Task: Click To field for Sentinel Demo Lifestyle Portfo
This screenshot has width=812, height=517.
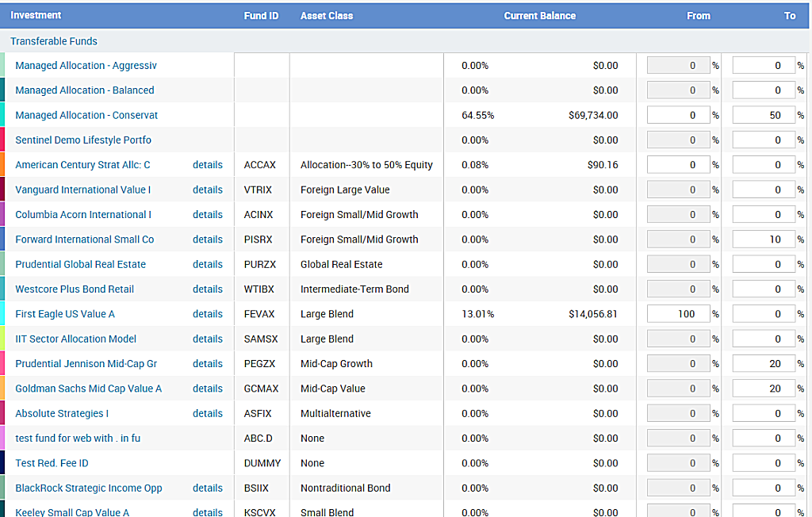Action: click(x=764, y=140)
